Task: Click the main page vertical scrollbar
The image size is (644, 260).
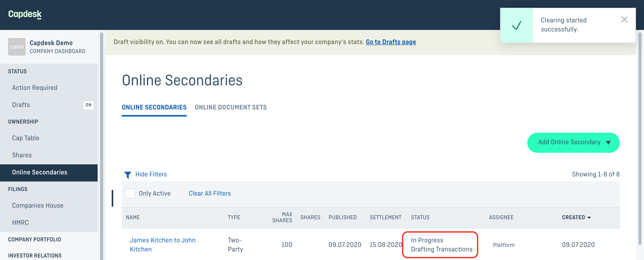Action: [x=640, y=138]
